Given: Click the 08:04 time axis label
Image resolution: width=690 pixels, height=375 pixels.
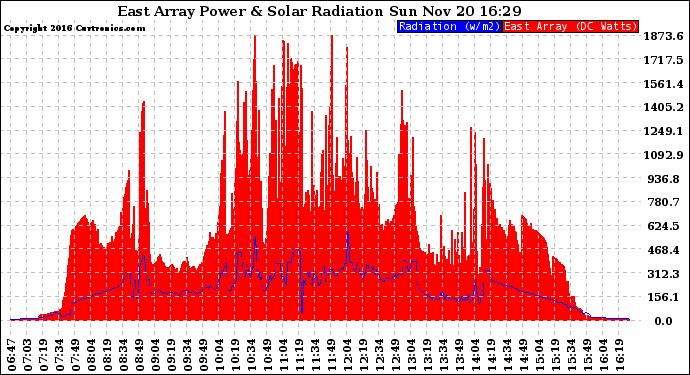Looking at the screenshot, I should (92, 355).
